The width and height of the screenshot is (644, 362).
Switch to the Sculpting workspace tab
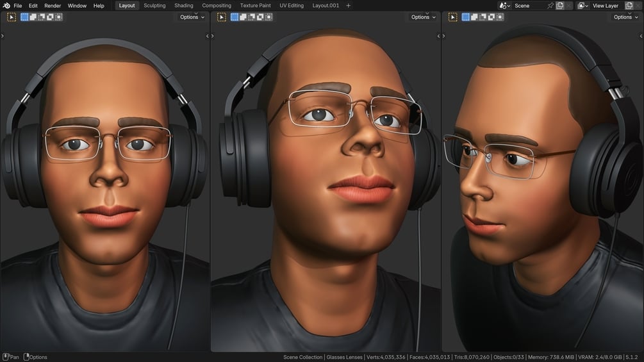point(154,6)
